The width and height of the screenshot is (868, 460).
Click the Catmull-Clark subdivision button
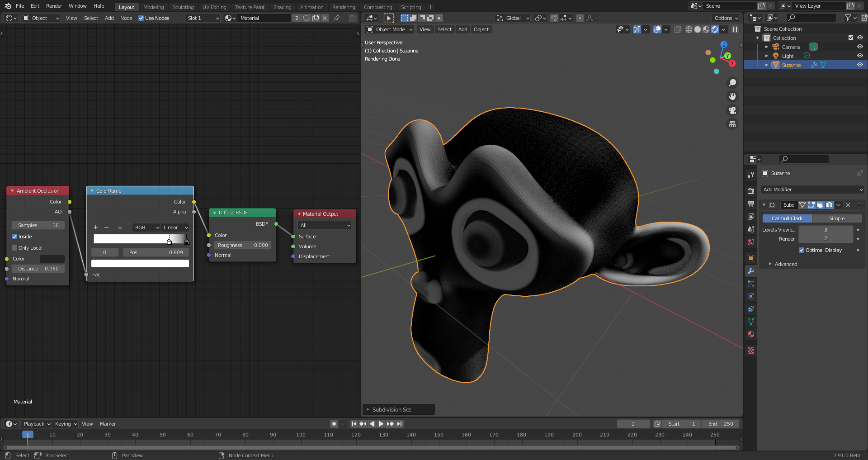(x=787, y=218)
